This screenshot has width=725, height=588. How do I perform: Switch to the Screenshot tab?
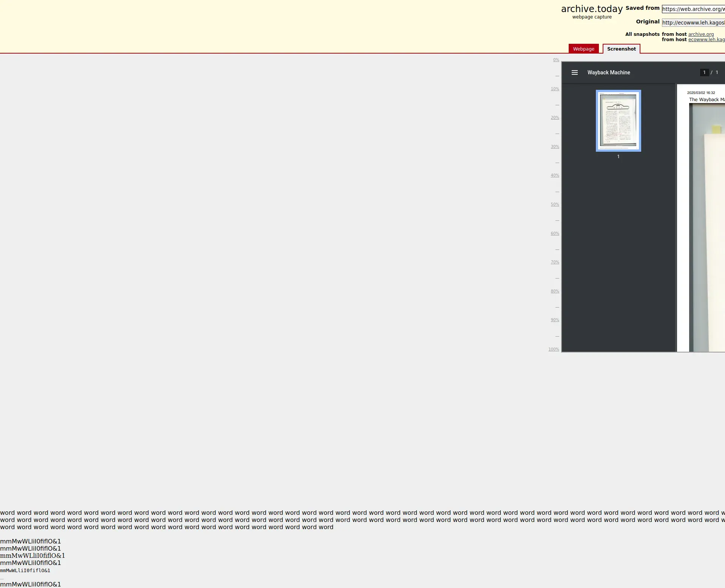(x=621, y=49)
